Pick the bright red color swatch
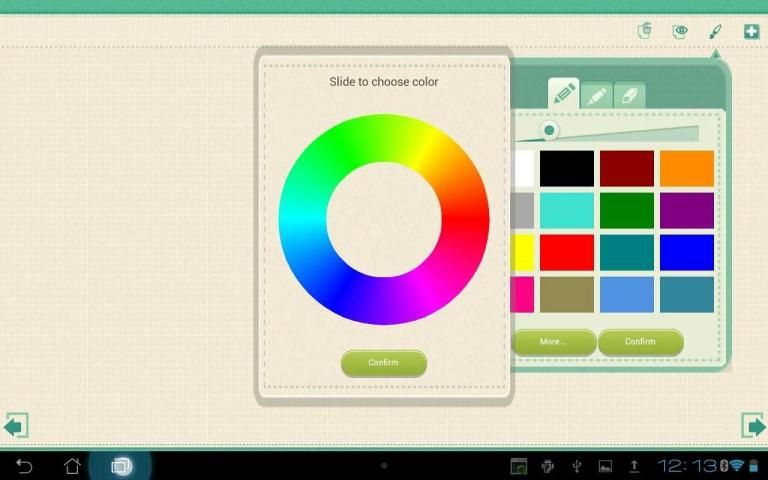This screenshot has width=768, height=480. click(x=567, y=252)
